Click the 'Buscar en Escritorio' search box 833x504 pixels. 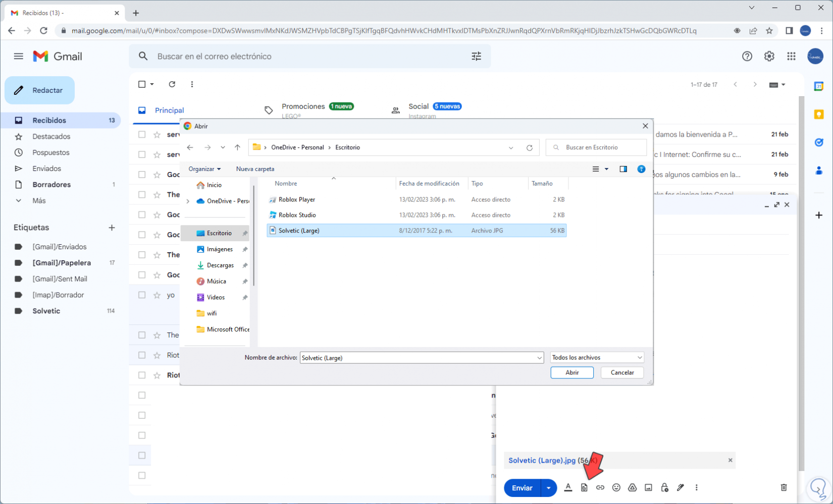click(596, 147)
